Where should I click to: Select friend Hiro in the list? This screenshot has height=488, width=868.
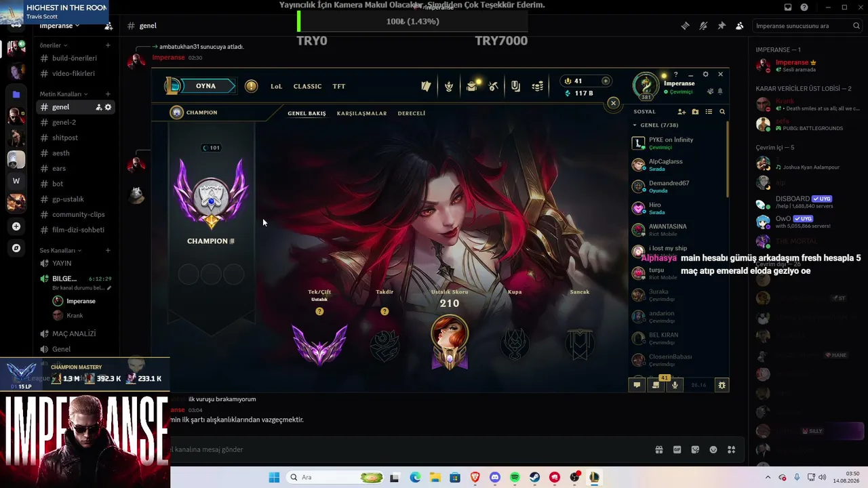pyautogui.click(x=678, y=208)
